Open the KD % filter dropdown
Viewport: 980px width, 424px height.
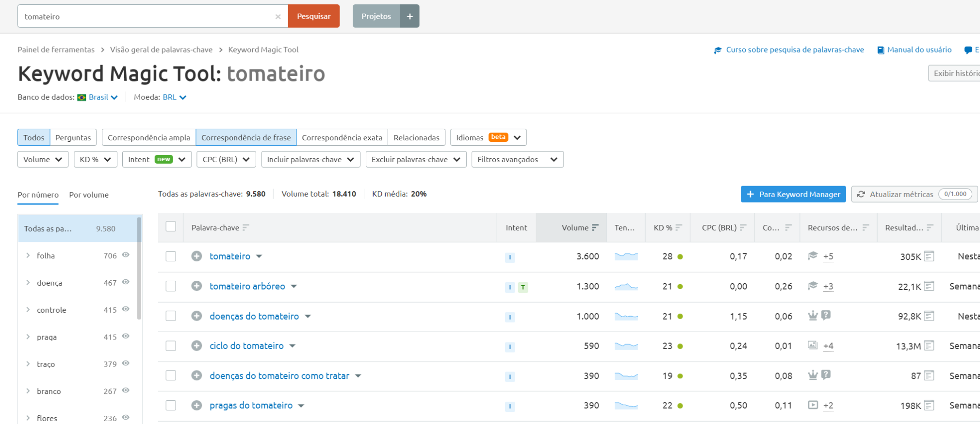coord(95,159)
